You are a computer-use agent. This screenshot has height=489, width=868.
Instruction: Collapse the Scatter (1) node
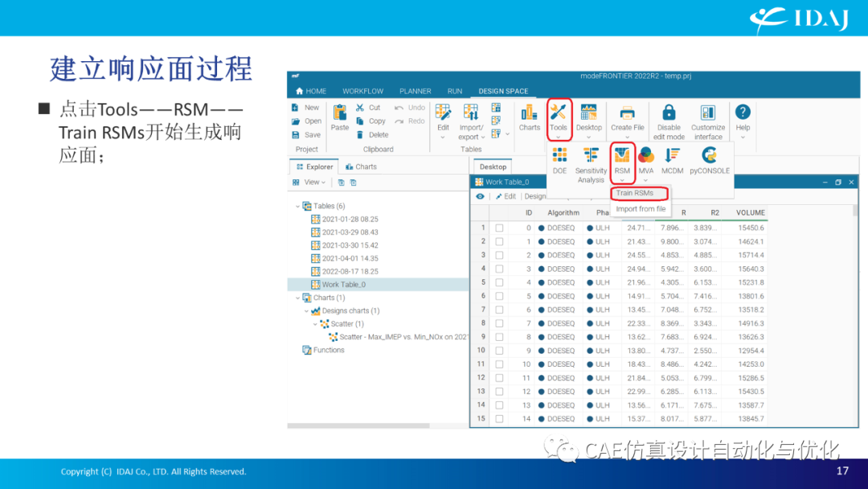(x=316, y=324)
